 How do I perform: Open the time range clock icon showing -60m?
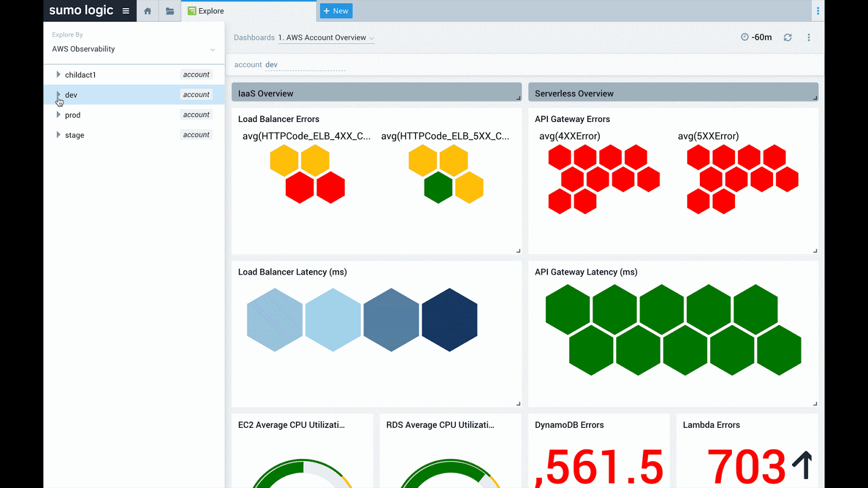click(744, 37)
